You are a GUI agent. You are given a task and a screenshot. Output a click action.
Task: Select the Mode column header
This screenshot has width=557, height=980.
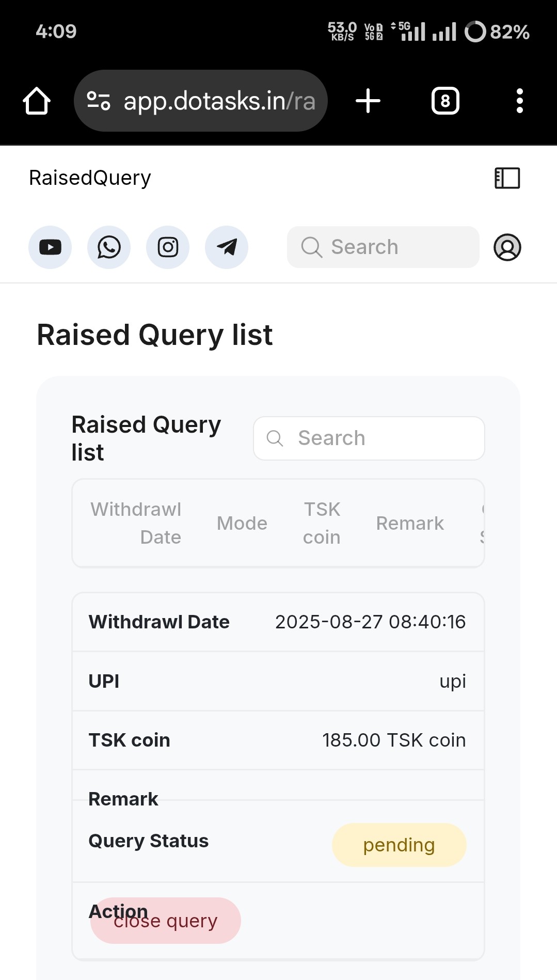[242, 523]
